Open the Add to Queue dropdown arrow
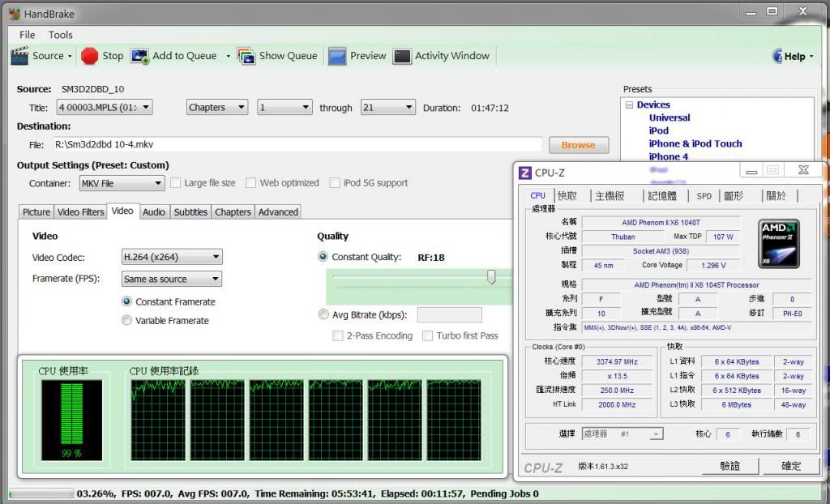Image resolution: width=830 pixels, height=504 pixels. (x=228, y=56)
